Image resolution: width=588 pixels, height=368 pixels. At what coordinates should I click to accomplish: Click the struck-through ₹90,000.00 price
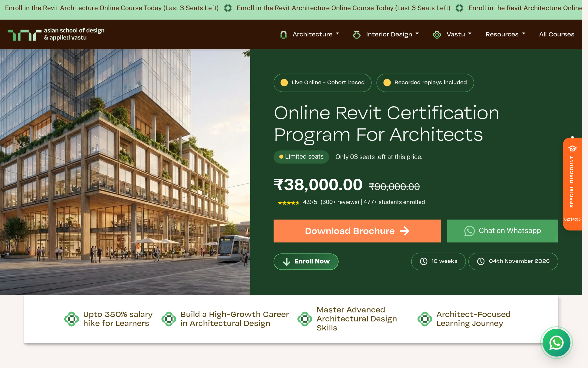(x=394, y=187)
